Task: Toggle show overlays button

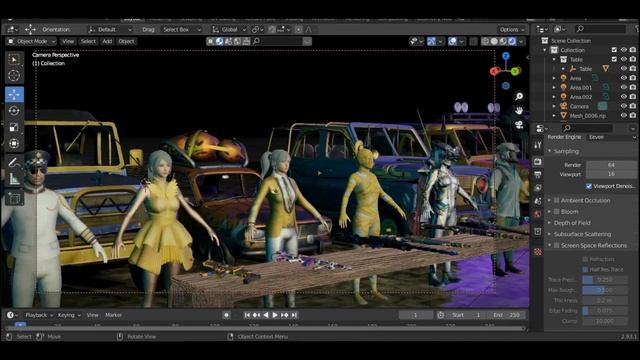Action: point(453,41)
